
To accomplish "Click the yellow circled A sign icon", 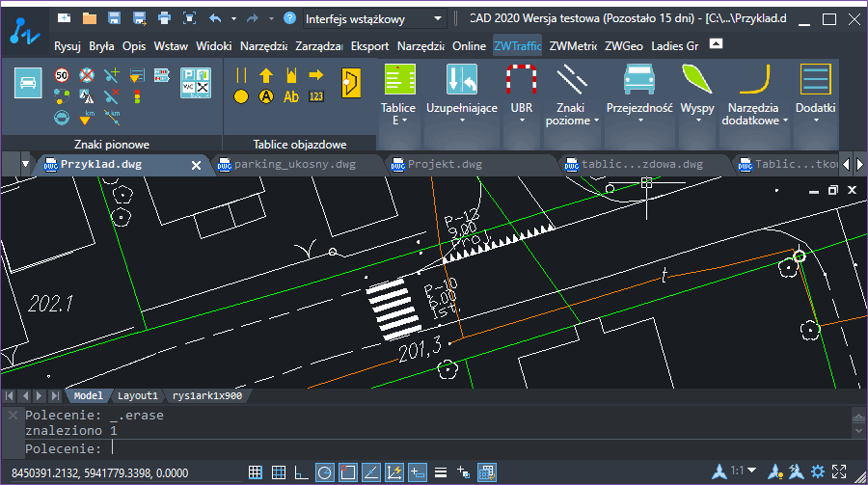I will pos(266,96).
